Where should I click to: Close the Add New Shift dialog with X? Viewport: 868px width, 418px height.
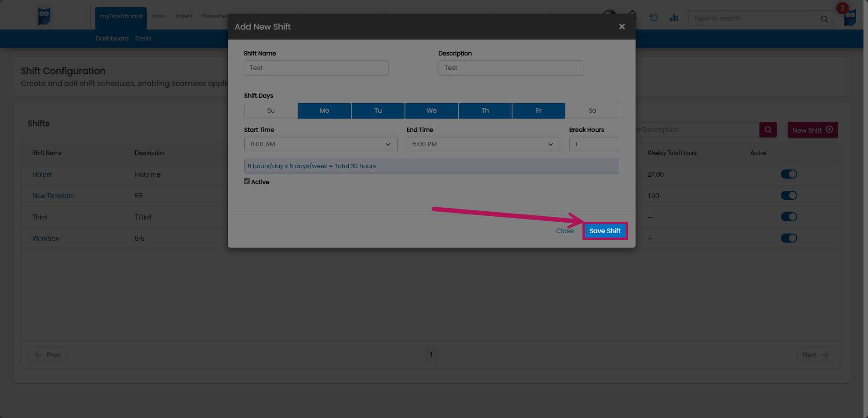point(621,27)
